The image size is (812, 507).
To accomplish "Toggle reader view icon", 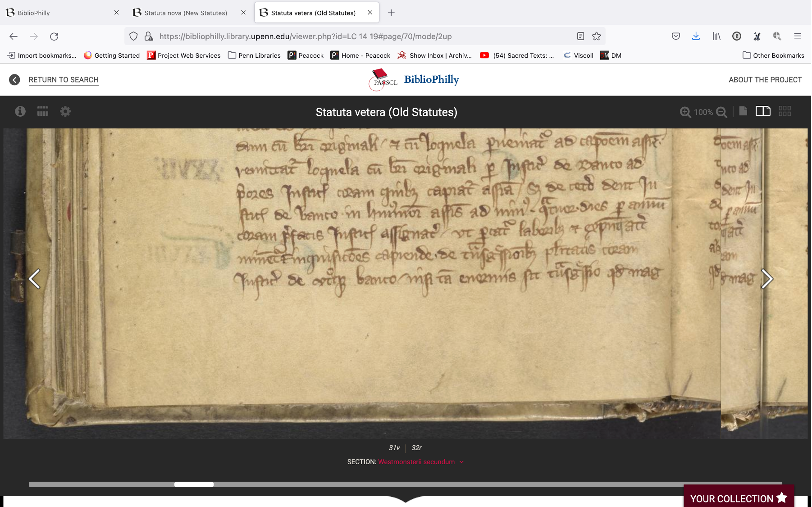I will [x=580, y=37].
